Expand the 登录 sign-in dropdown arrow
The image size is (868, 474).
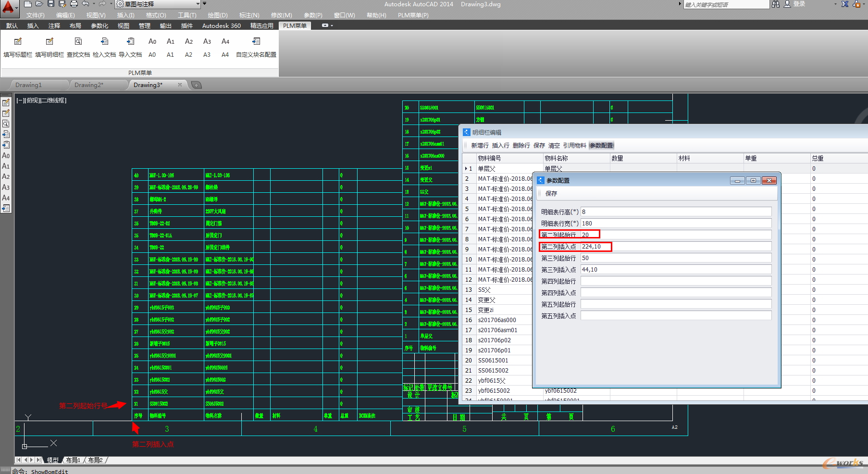click(835, 4)
